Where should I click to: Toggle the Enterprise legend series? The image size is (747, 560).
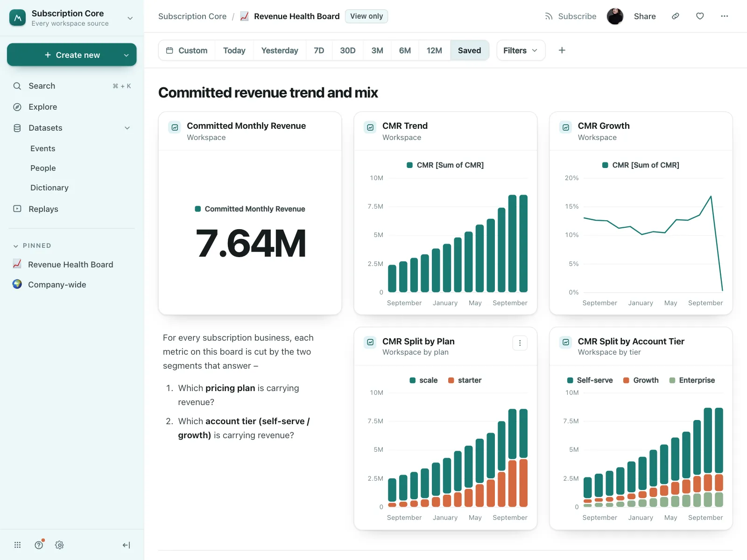pos(692,380)
